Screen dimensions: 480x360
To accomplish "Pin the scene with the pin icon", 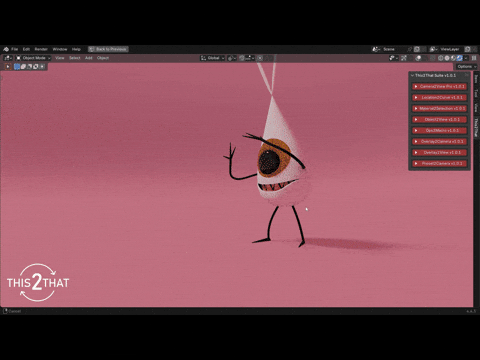I will [410, 49].
